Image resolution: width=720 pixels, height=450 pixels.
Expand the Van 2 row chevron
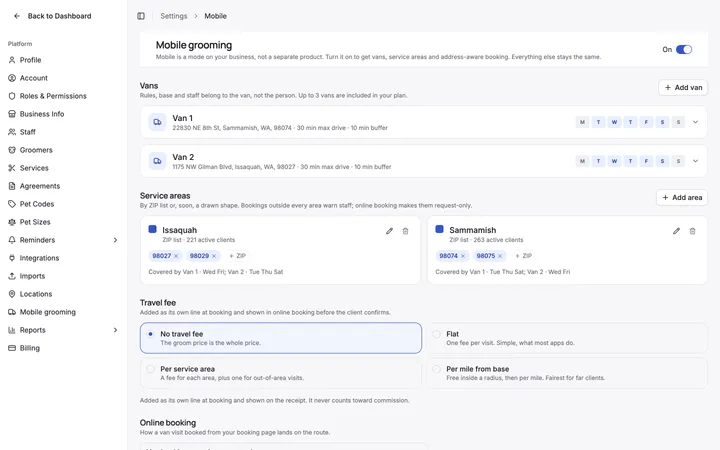point(695,161)
